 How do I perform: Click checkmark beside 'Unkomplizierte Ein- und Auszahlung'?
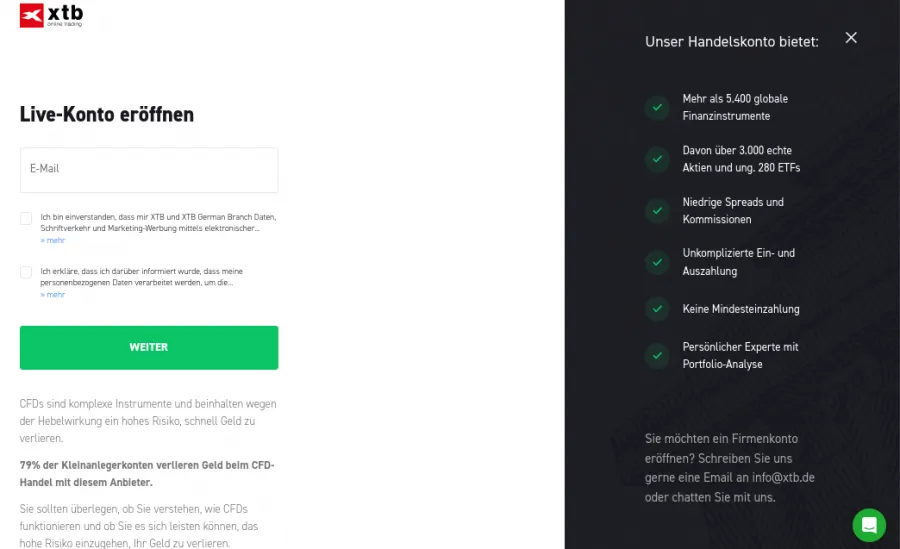pyautogui.click(x=657, y=262)
